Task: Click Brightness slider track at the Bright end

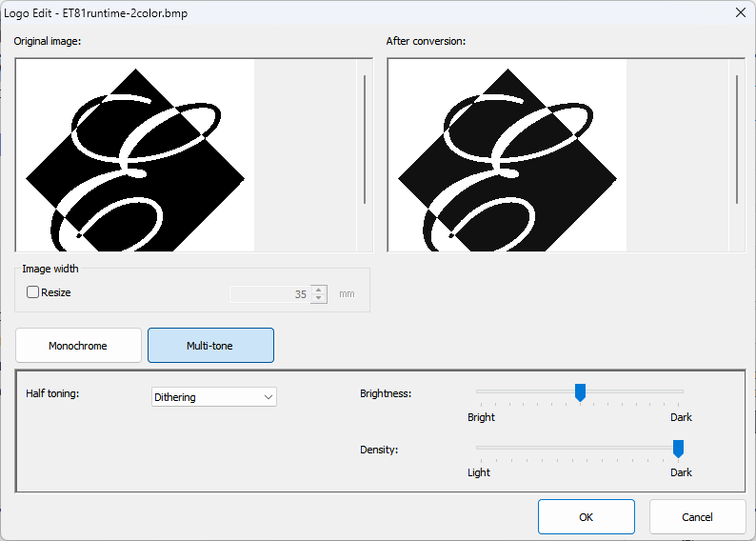Action: pyautogui.click(x=481, y=391)
